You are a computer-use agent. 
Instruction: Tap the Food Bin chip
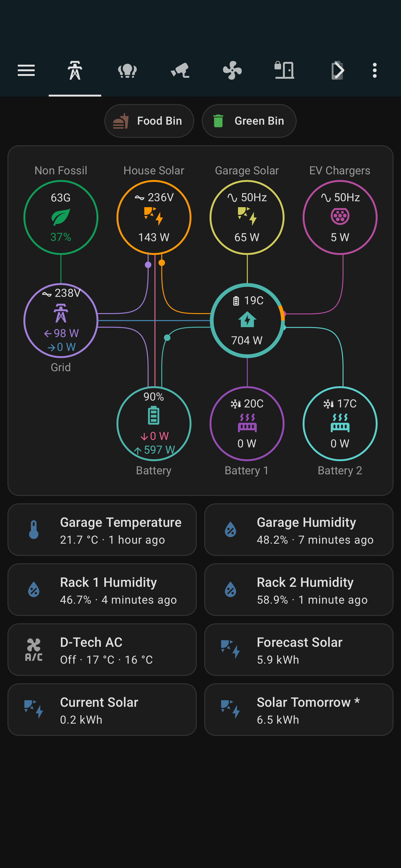[x=149, y=121]
